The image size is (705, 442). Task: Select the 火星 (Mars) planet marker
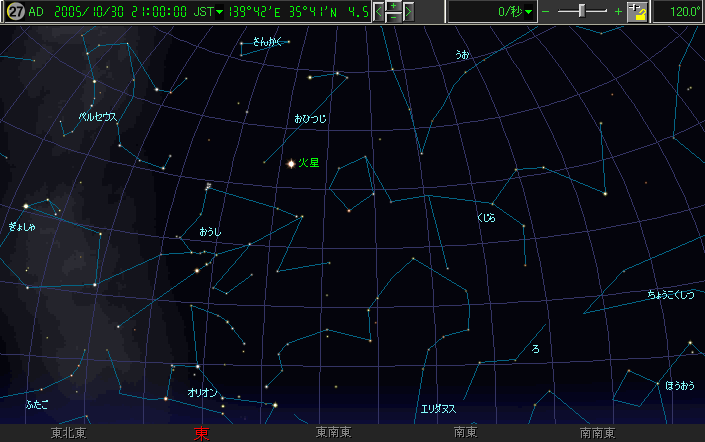291,163
